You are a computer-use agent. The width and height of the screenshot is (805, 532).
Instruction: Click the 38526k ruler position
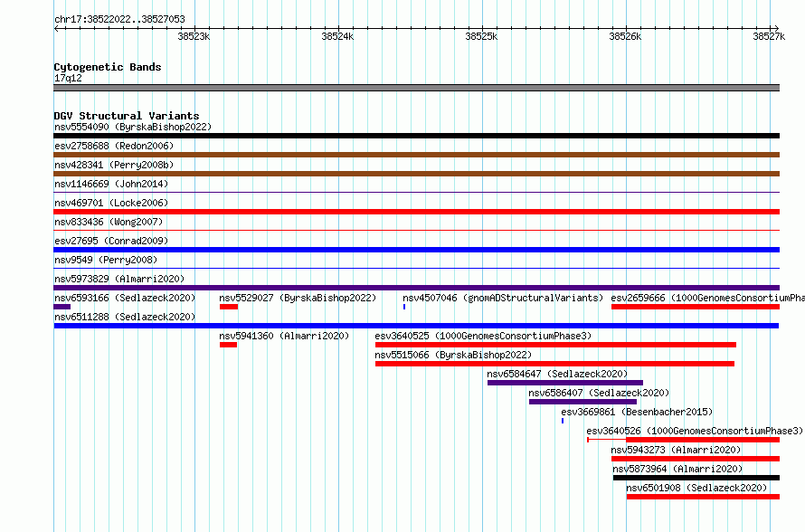pyautogui.click(x=625, y=36)
